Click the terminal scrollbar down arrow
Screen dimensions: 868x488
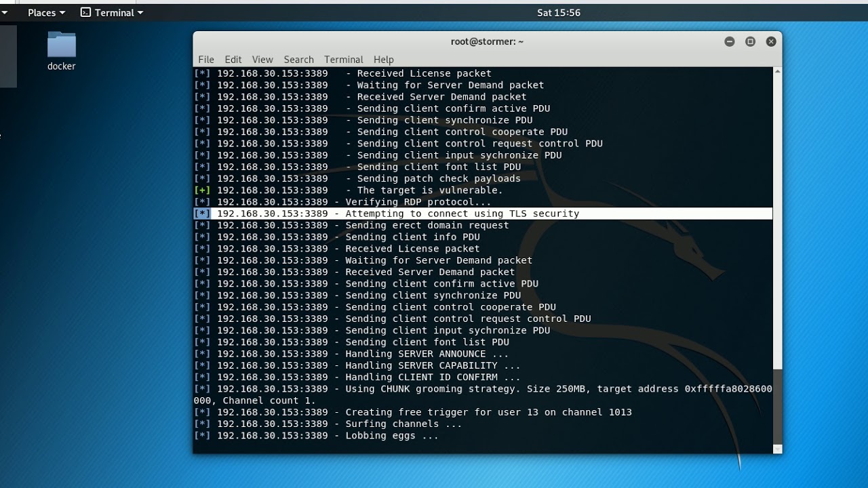(777, 449)
